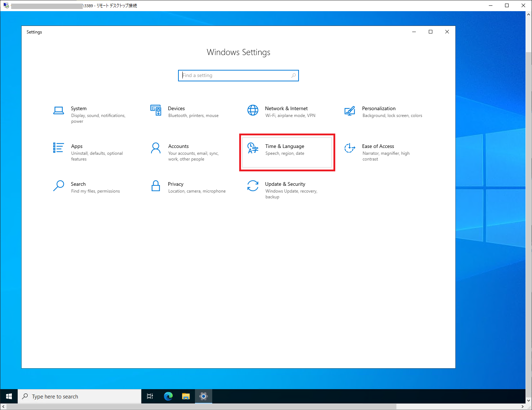Image resolution: width=532 pixels, height=410 pixels.
Task: Select the Personalization label
Action: [x=379, y=108]
